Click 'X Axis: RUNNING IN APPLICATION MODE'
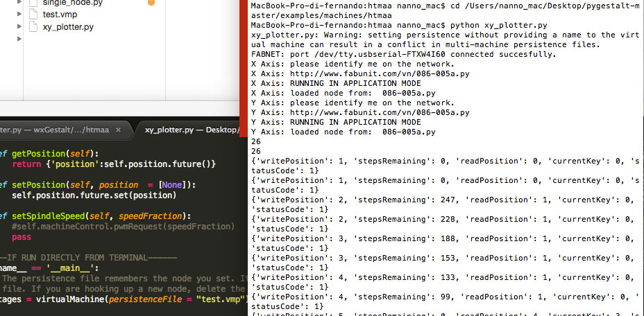This screenshot has width=644, height=316. [x=336, y=84]
